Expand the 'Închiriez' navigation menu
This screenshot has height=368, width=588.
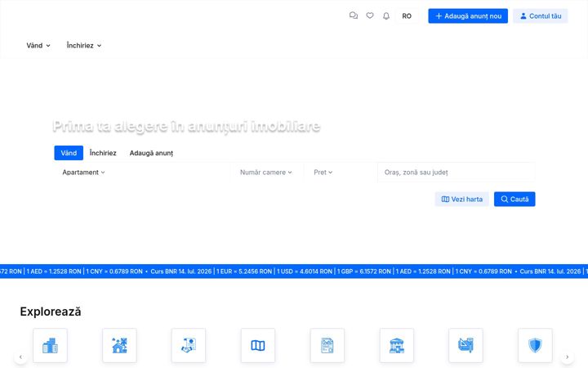click(x=84, y=46)
